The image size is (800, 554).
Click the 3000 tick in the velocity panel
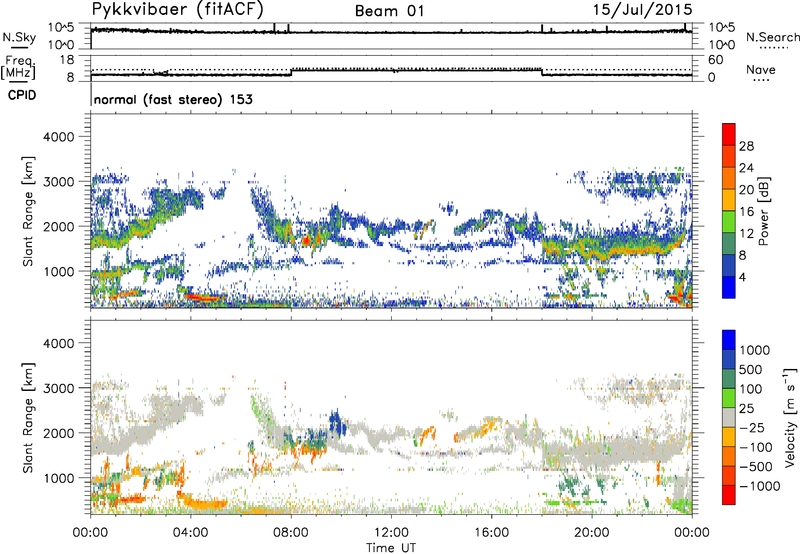point(58,388)
